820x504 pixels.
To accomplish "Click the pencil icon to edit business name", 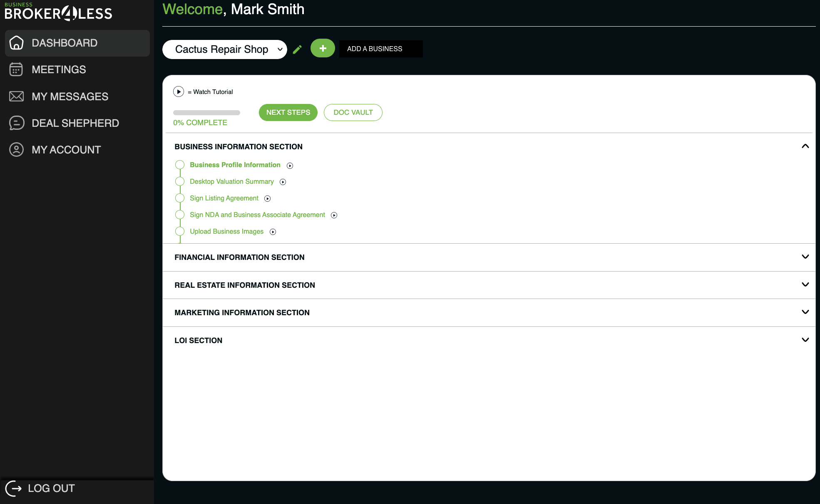I will pos(297,49).
